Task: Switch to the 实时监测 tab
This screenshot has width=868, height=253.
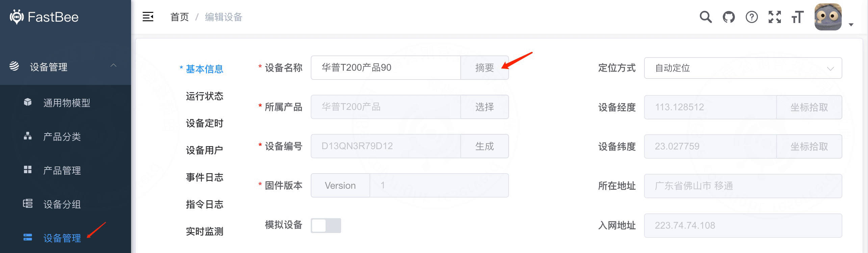Action: point(204,231)
